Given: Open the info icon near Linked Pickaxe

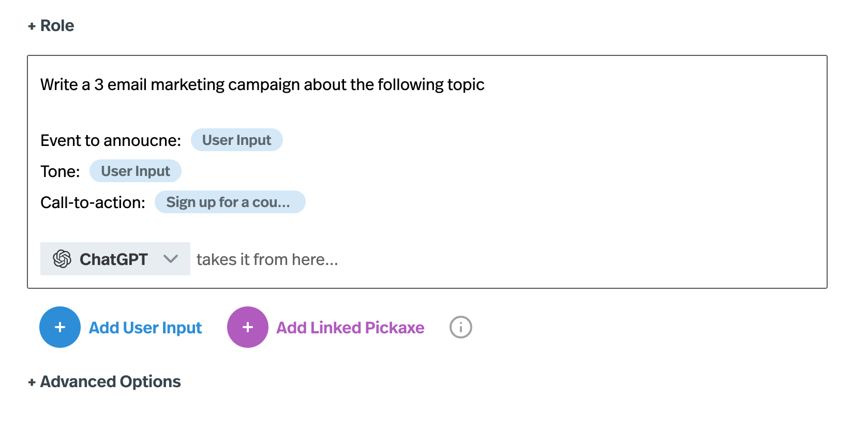Looking at the screenshot, I should (460, 327).
